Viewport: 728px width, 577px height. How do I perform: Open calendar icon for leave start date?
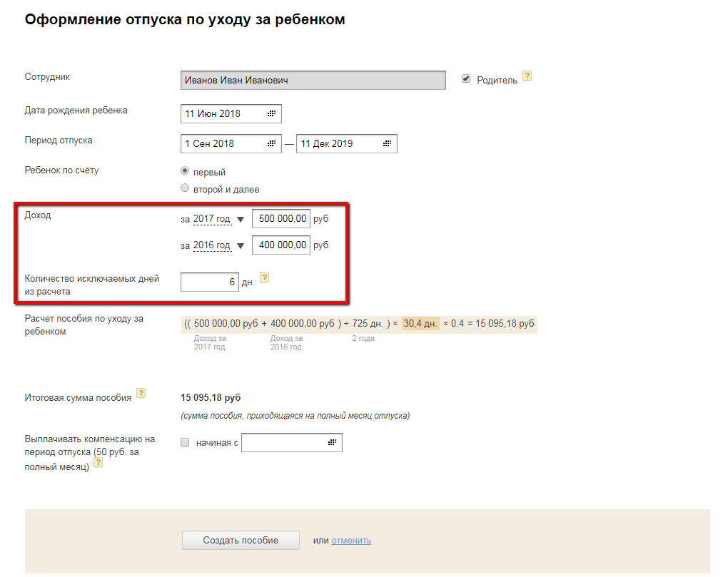pos(271,143)
